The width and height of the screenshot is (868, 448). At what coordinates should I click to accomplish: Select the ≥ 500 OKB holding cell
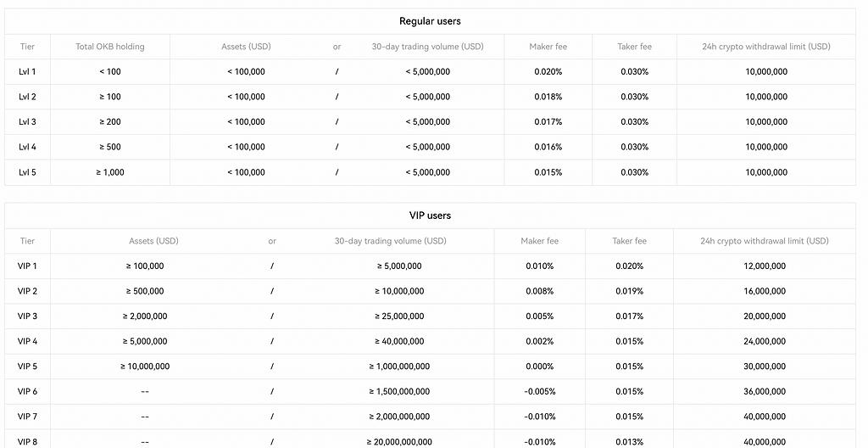pyautogui.click(x=110, y=147)
